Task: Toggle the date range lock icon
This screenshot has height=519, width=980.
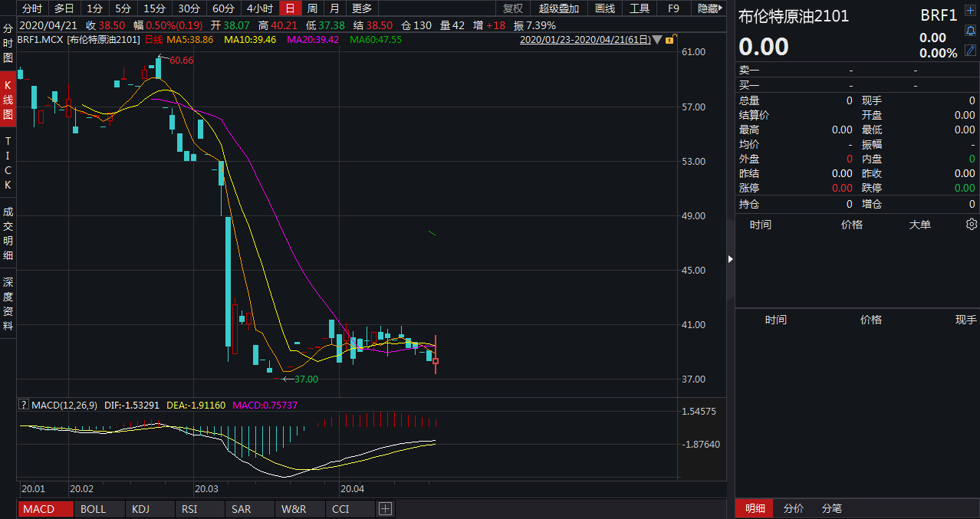Action: 670,39
